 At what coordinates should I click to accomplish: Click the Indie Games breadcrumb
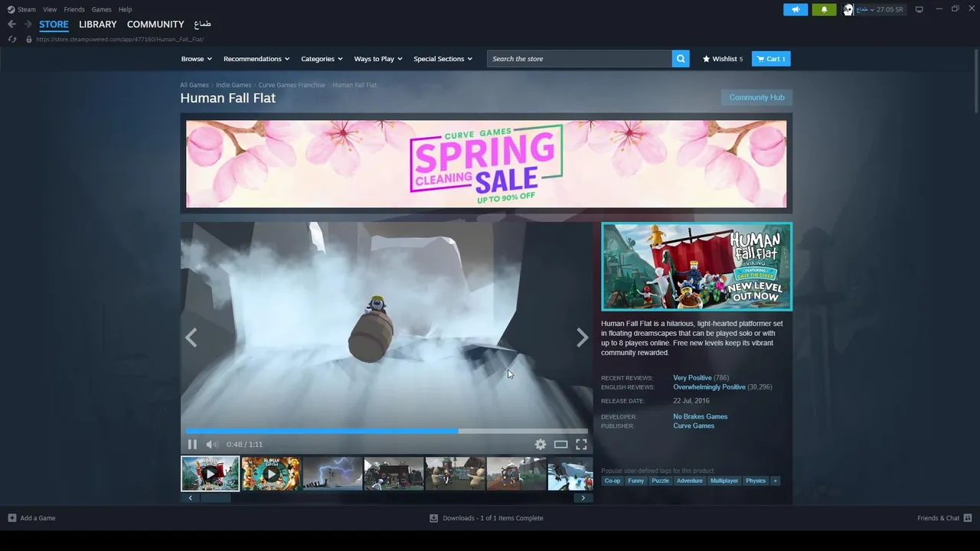tap(234, 85)
